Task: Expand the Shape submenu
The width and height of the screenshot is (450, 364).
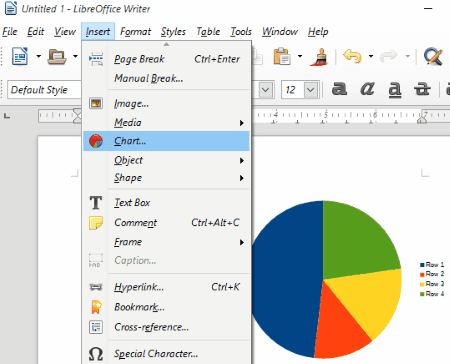Action: 166,178
